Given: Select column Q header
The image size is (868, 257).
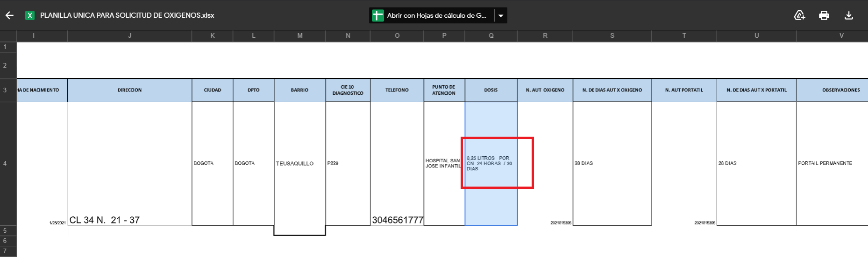Looking at the screenshot, I should pos(491,35).
